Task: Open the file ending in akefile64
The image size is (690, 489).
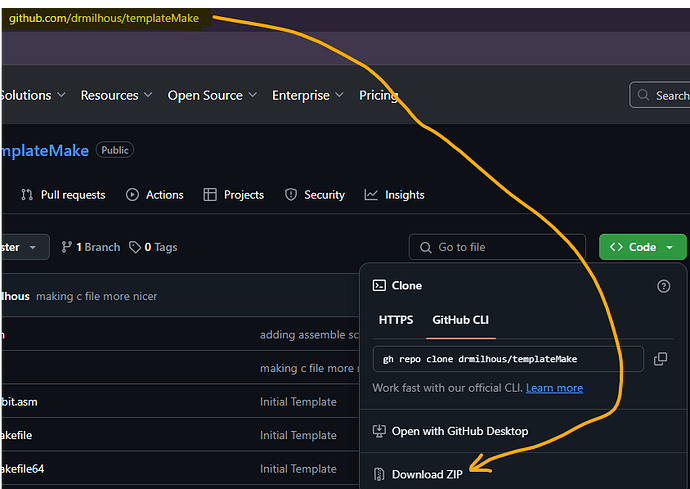Action: coord(22,469)
